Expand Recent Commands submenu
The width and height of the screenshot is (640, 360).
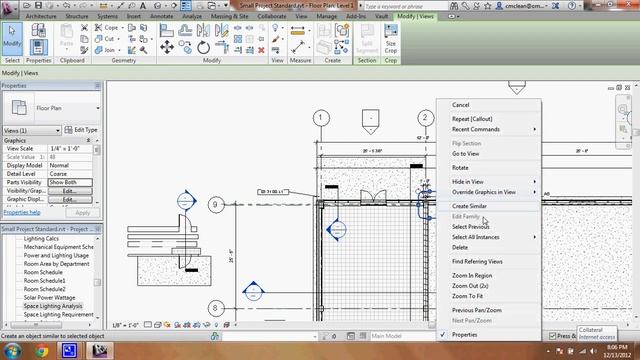point(489,129)
